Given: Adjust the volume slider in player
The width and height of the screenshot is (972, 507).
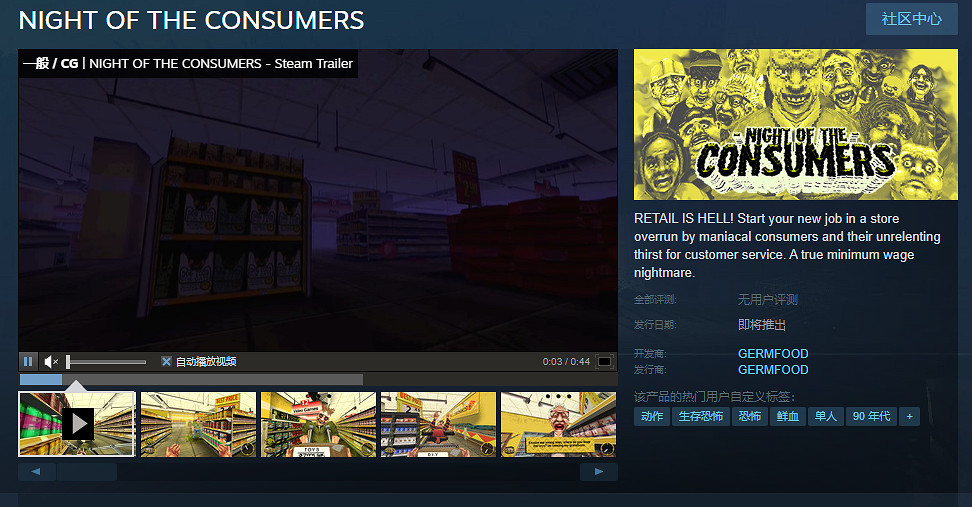Looking at the screenshot, I should (x=106, y=361).
